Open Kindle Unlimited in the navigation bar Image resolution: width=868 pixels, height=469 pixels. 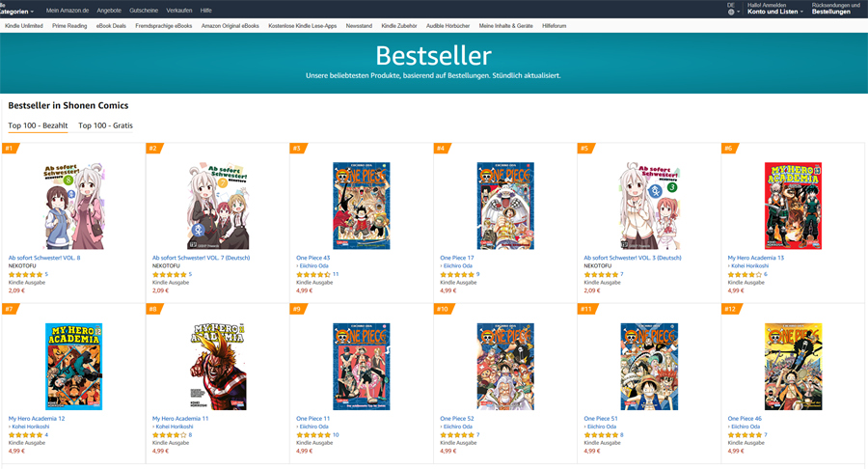pyautogui.click(x=24, y=26)
